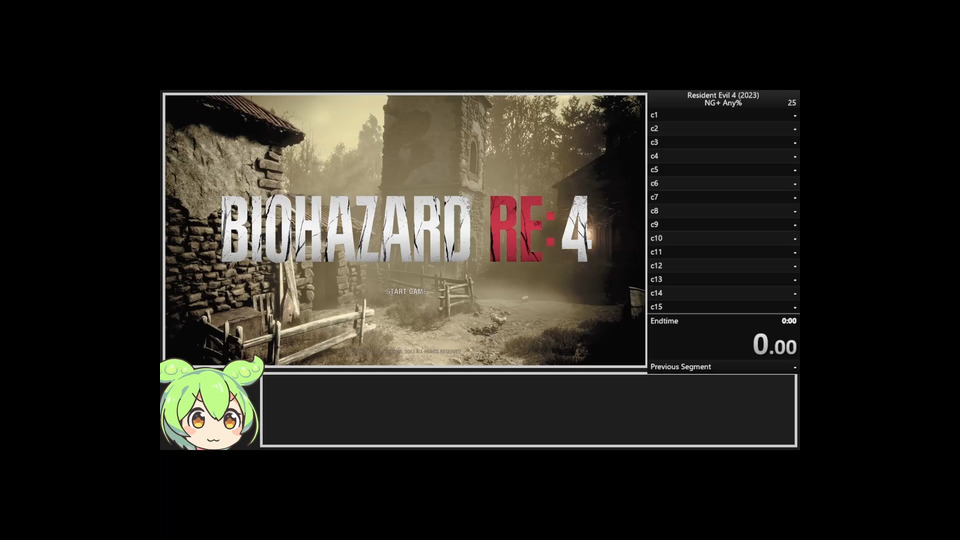Screen dimensions: 960x540
Task: Click the c11 split row
Action: tap(724, 252)
